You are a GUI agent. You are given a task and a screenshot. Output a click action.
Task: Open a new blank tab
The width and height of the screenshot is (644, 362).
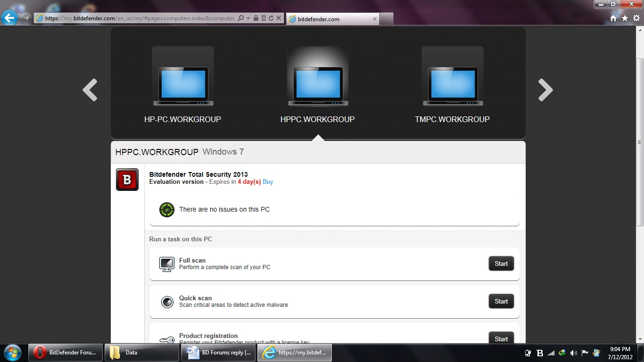[386, 19]
